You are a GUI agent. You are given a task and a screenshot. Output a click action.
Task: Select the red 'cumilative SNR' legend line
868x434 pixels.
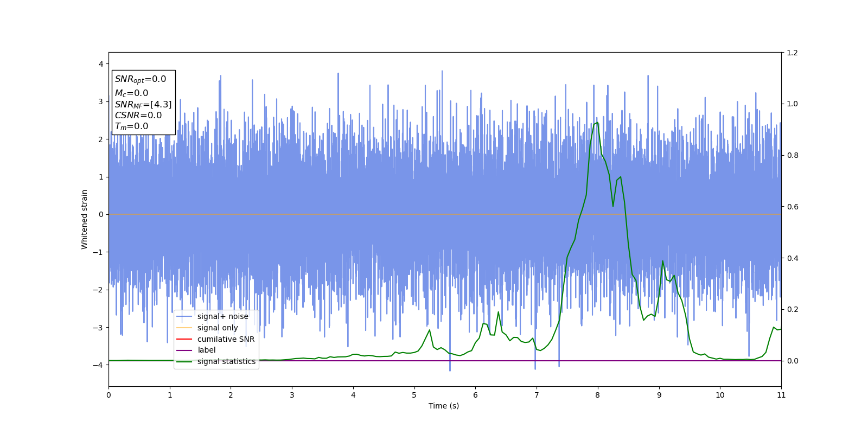(x=184, y=339)
